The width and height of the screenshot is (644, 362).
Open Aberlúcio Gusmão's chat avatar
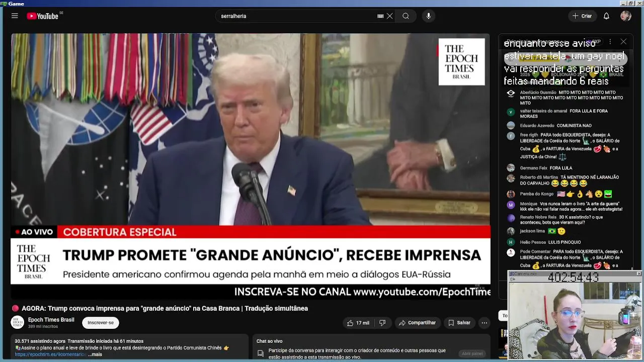(x=511, y=93)
